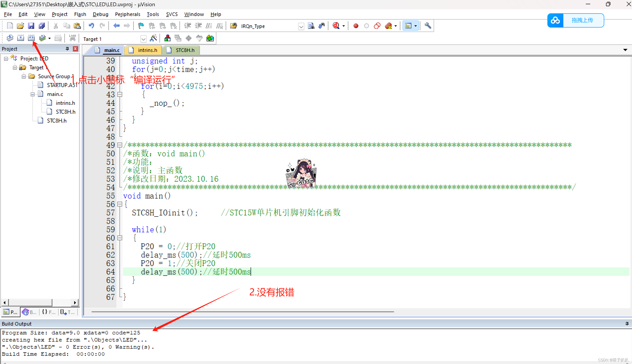The width and height of the screenshot is (632, 364).
Task: Collapse the Source Group 1 tree node
Action: (24, 76)
